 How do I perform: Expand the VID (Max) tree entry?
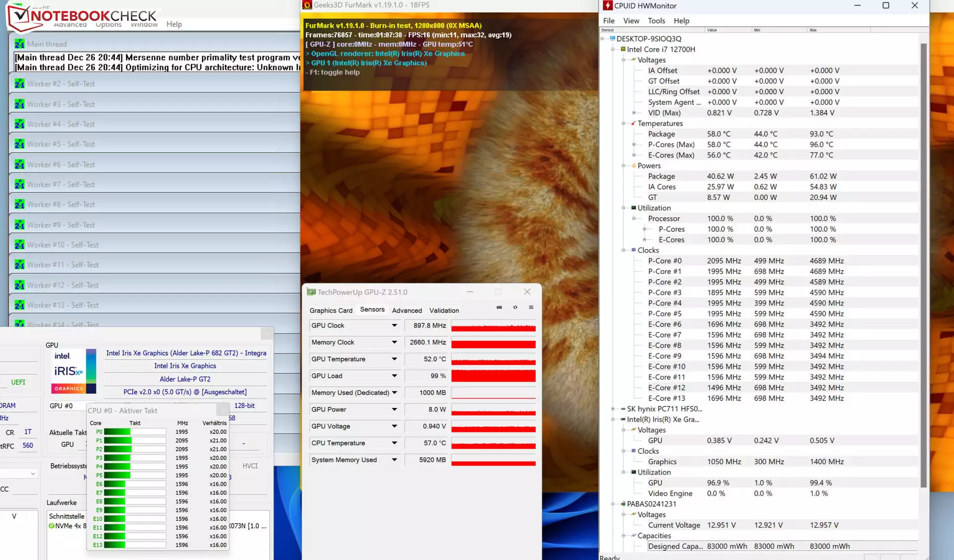634,113
